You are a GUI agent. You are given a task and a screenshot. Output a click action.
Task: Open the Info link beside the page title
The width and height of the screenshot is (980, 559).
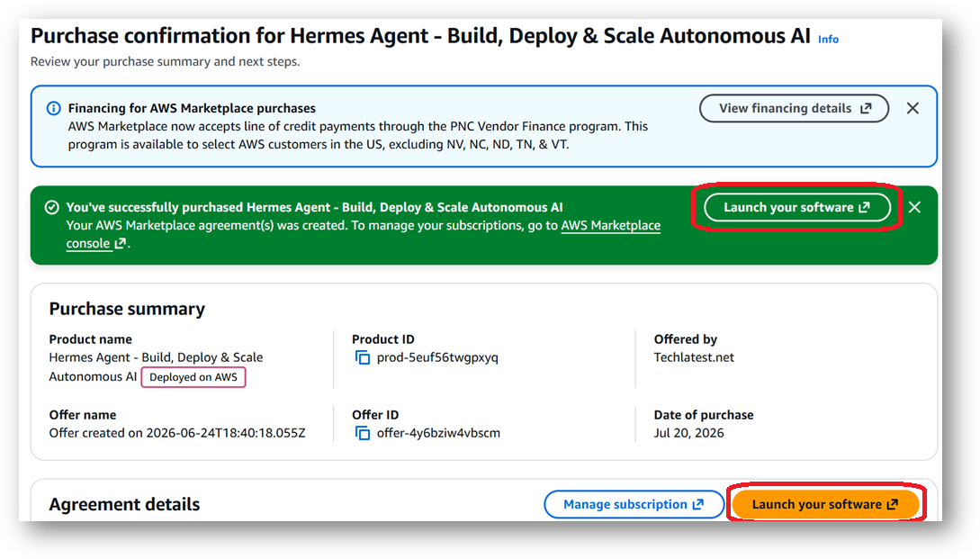(x=828, y=40)
